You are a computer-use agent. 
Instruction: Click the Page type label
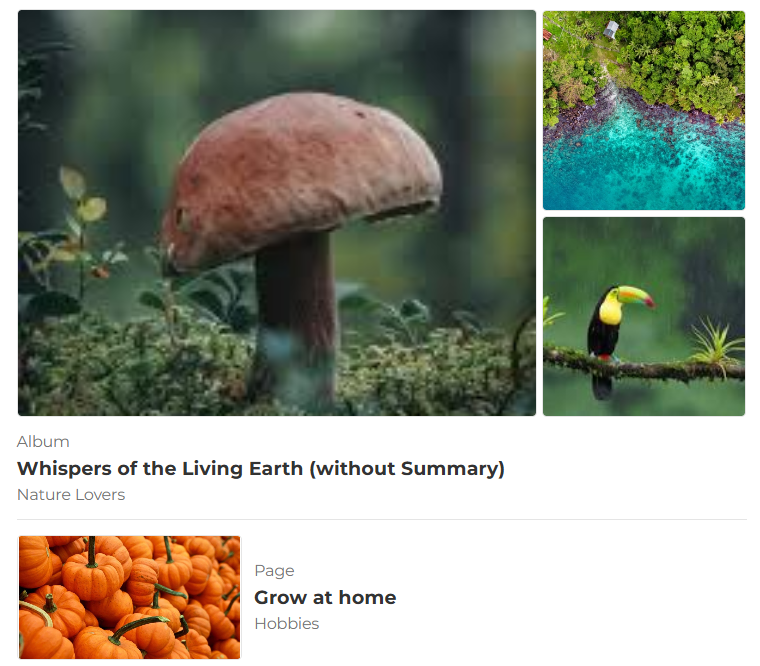click(x=274, y=571)
